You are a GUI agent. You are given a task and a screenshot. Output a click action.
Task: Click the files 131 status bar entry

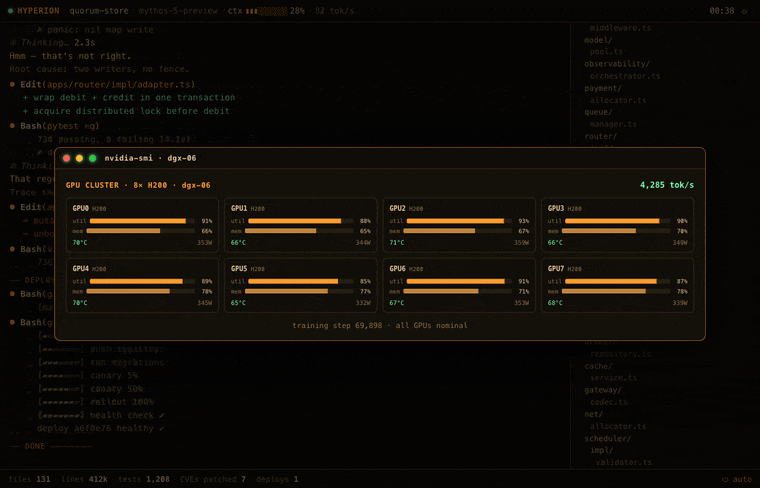30,479
